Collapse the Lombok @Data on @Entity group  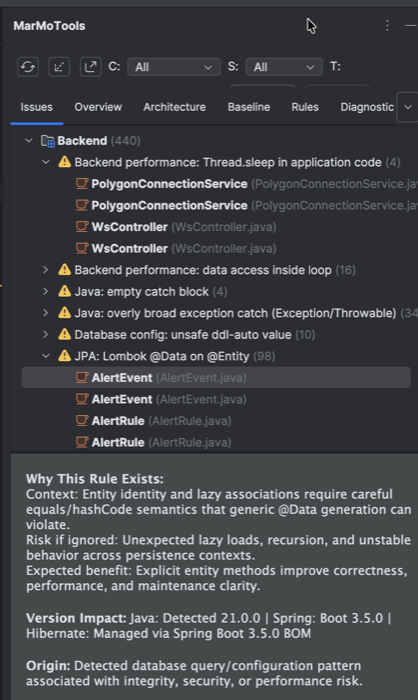pos(46,356)
